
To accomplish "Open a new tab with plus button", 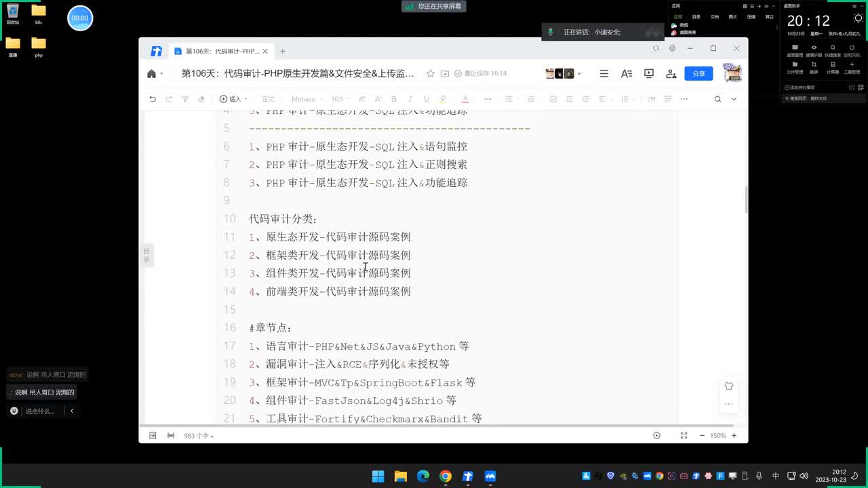I will [283, 51].
